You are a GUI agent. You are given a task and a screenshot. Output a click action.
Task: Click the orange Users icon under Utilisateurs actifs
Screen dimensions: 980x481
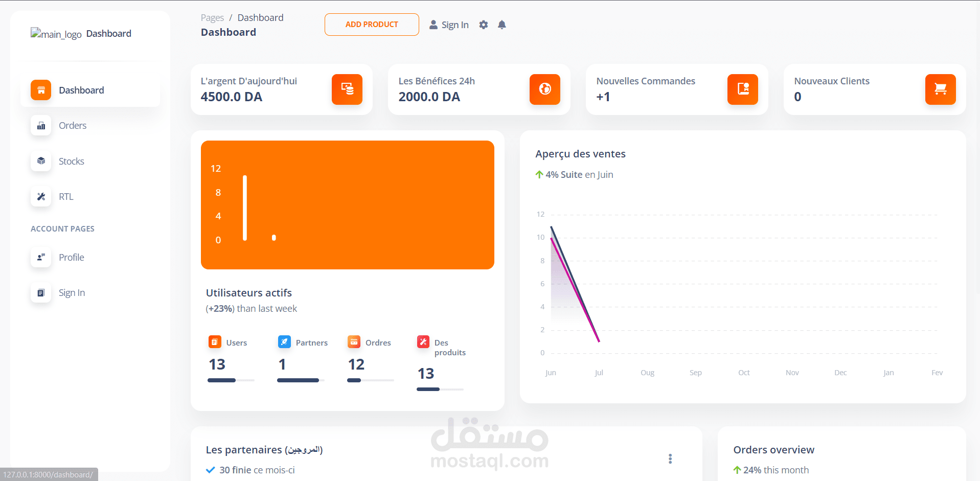(x=215, y=342)
